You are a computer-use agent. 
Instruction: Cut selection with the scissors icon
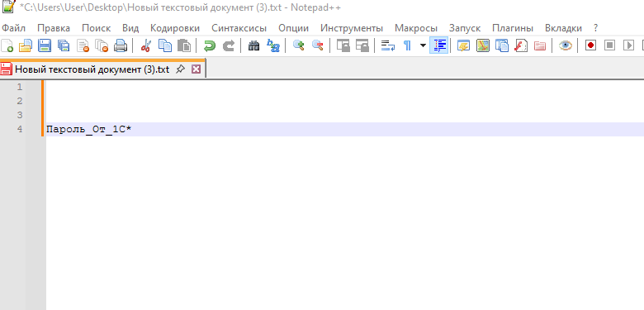(x=146, y=45)
